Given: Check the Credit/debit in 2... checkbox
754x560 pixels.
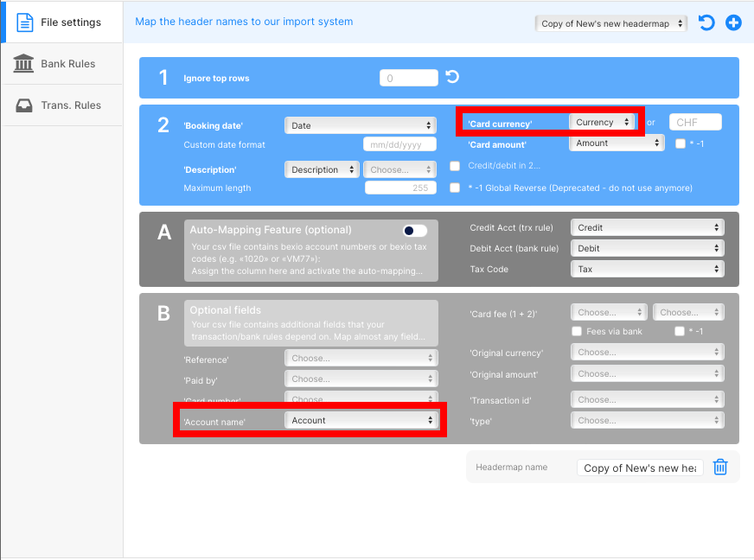Looking at the screenshot, I should tap(455, 166).
